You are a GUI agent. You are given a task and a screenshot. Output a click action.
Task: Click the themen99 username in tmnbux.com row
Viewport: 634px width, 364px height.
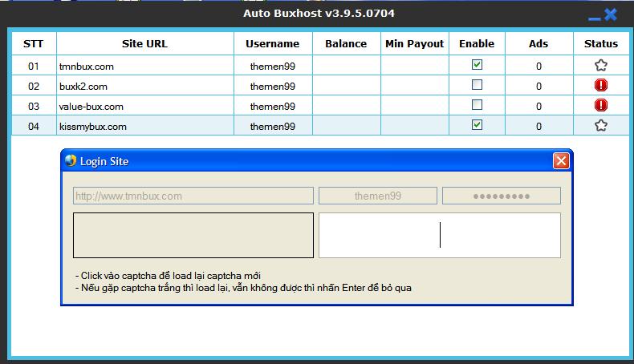(x=273, y=67)
